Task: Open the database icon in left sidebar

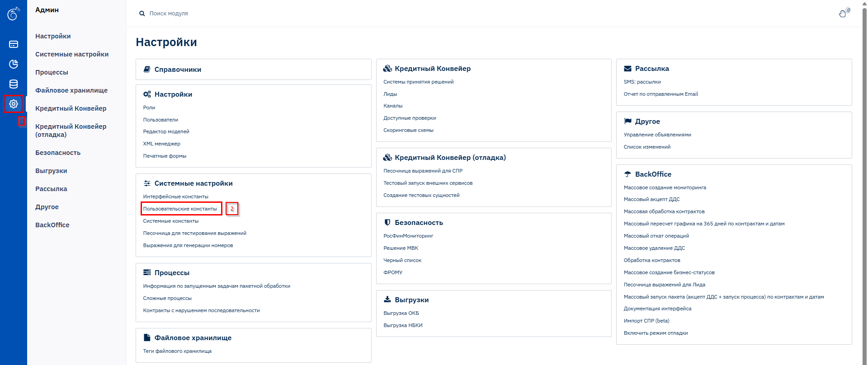Action: [x=14, y=84]
